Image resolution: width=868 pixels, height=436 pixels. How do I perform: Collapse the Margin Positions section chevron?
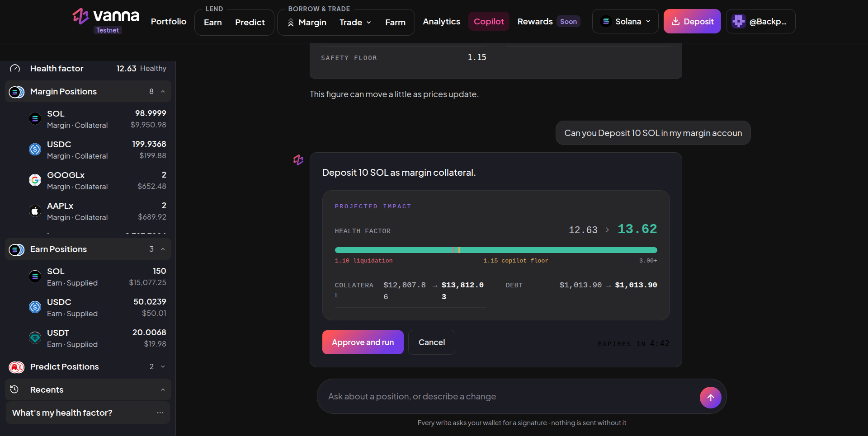pyautogui.click(x=163, y=92)
